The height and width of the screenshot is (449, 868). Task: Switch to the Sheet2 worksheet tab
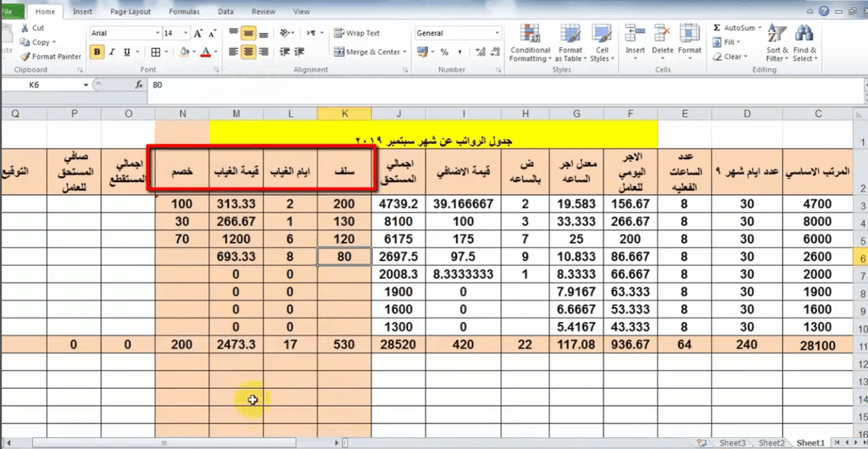click(x=771, y=443)
